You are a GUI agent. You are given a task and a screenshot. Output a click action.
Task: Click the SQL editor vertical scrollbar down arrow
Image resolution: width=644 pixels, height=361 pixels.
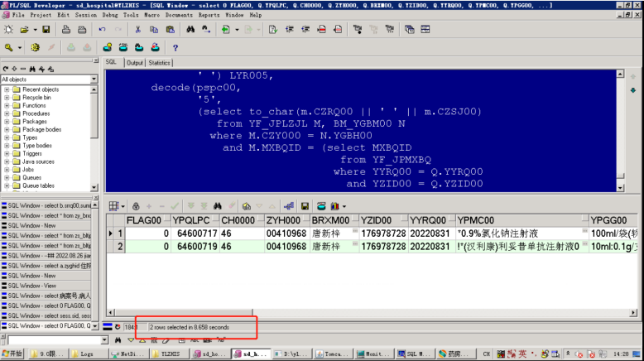(620, 188)
